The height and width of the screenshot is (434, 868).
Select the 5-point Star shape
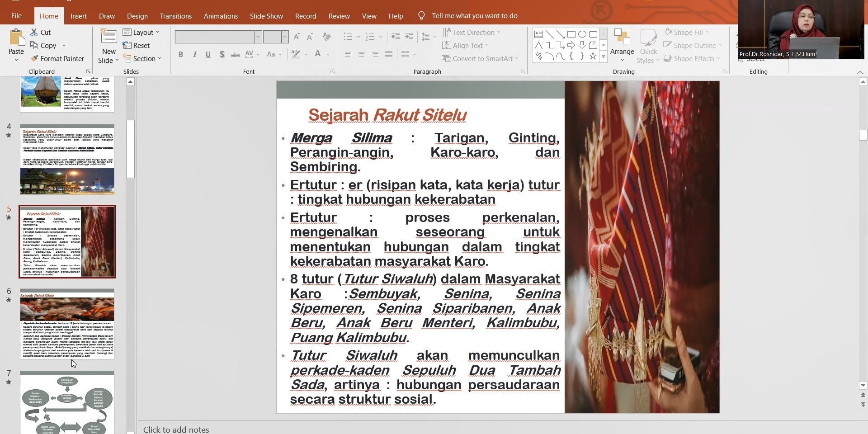coord(593,56)
